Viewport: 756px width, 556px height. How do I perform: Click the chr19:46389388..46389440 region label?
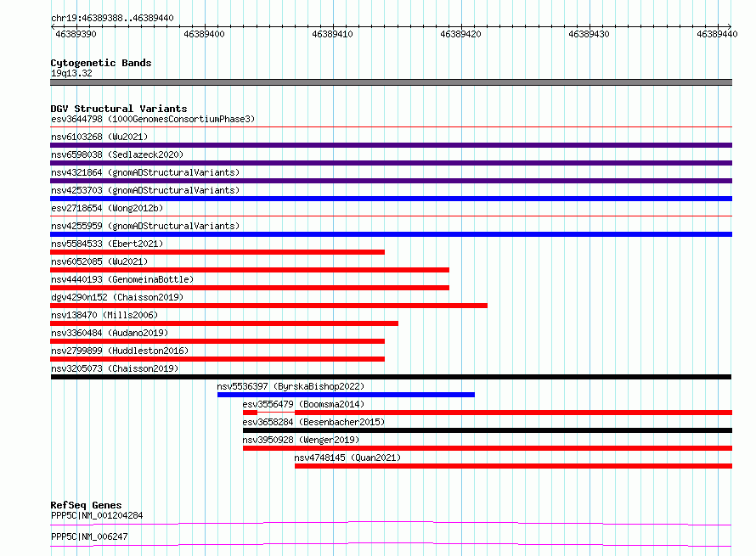112,18
